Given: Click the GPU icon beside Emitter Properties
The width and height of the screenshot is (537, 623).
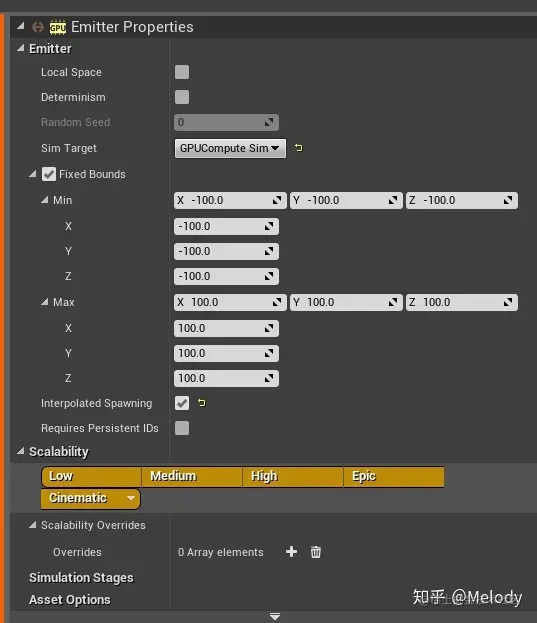Looking at the screenshot, I should (x=58, y=27).
